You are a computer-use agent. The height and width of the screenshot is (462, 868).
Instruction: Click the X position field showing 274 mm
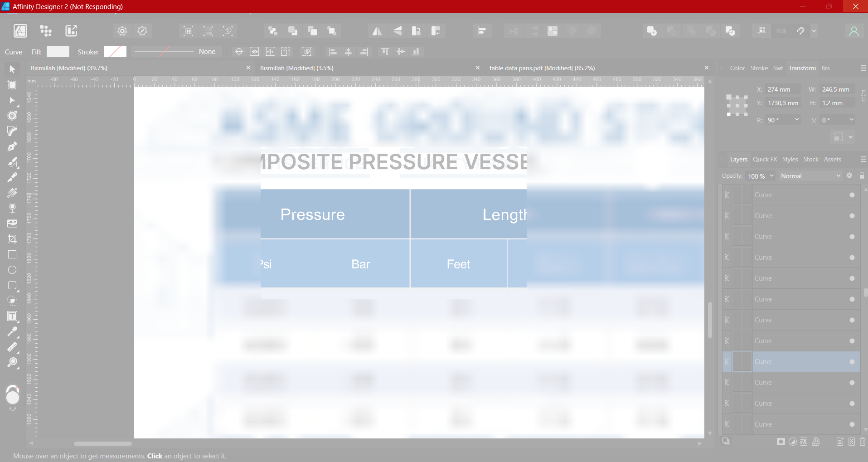783,89
